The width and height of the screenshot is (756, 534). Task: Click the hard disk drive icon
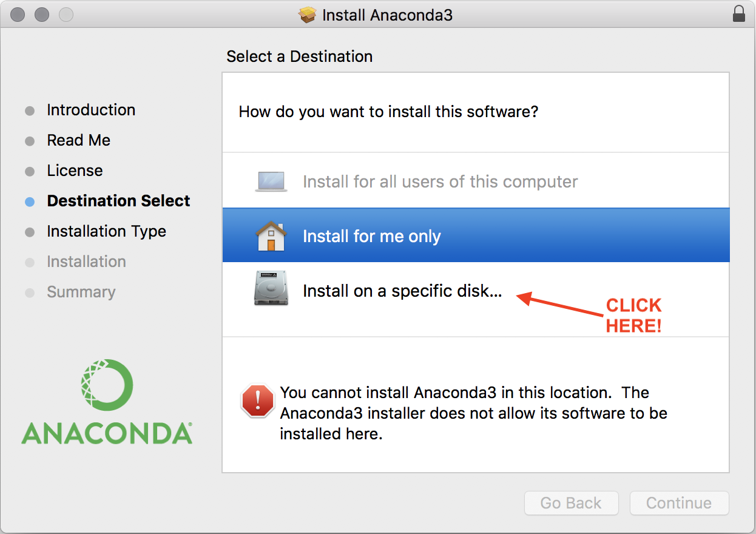pos(271,291)
